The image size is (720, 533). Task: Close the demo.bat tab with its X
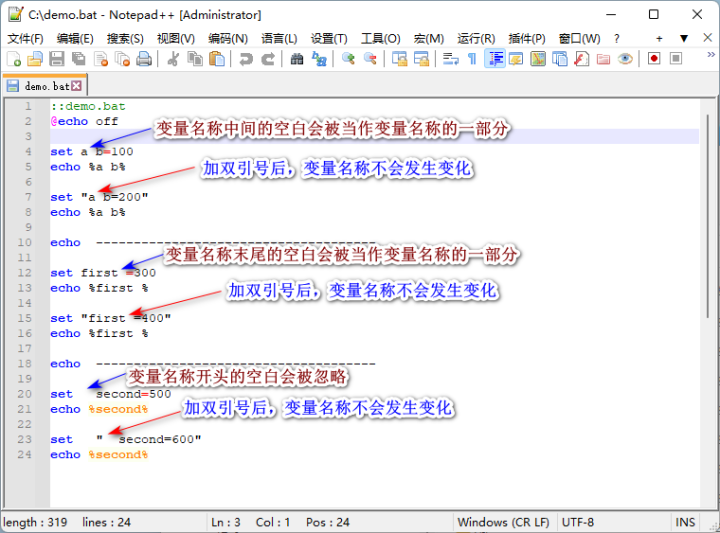coord(77,86)
